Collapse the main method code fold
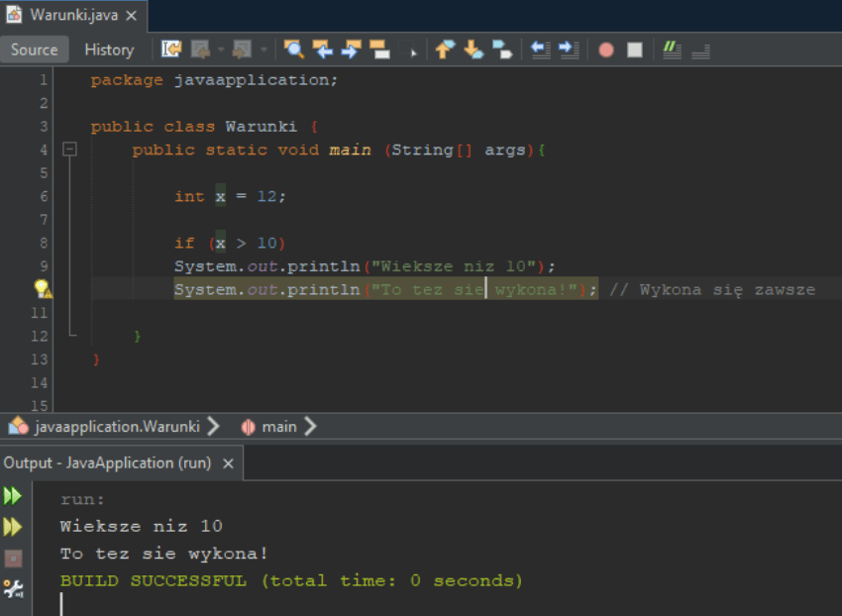This screenshot has height=616, width=842. point(69,150)
